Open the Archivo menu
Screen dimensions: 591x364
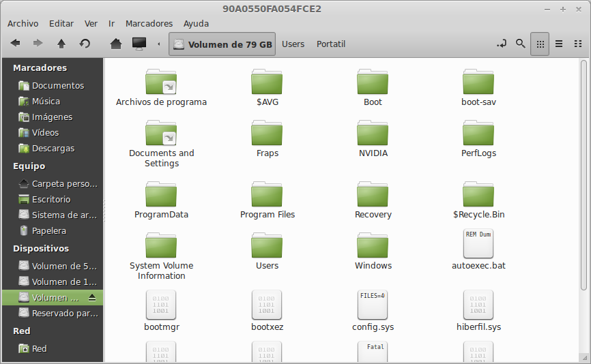pos(23,23)
